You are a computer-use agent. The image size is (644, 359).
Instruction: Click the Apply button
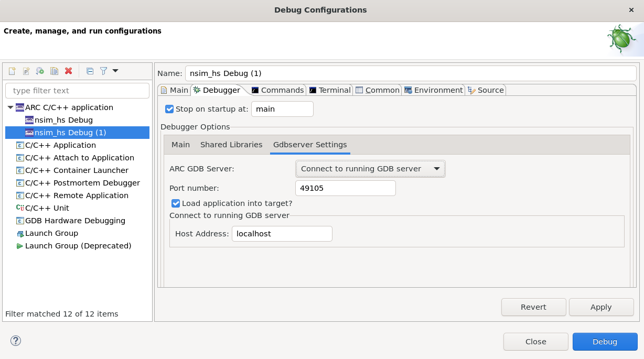pyautogui.click(x=601, y=307)
